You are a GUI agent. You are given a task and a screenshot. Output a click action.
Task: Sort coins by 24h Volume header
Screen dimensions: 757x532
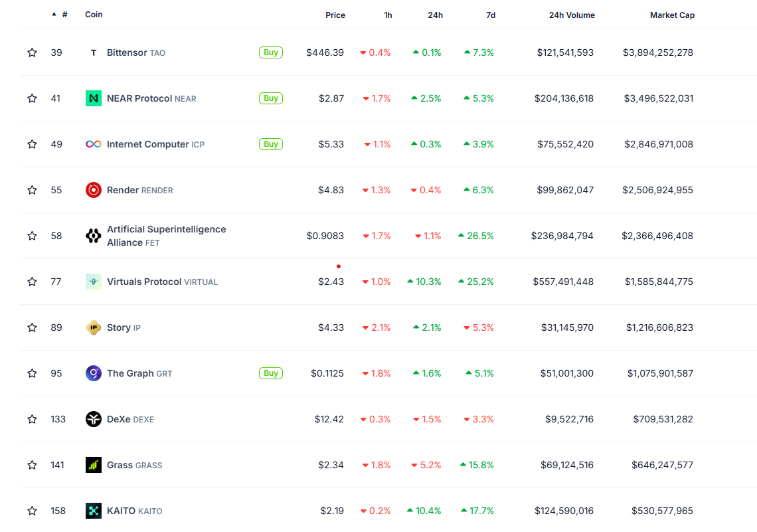pos(572,15)
